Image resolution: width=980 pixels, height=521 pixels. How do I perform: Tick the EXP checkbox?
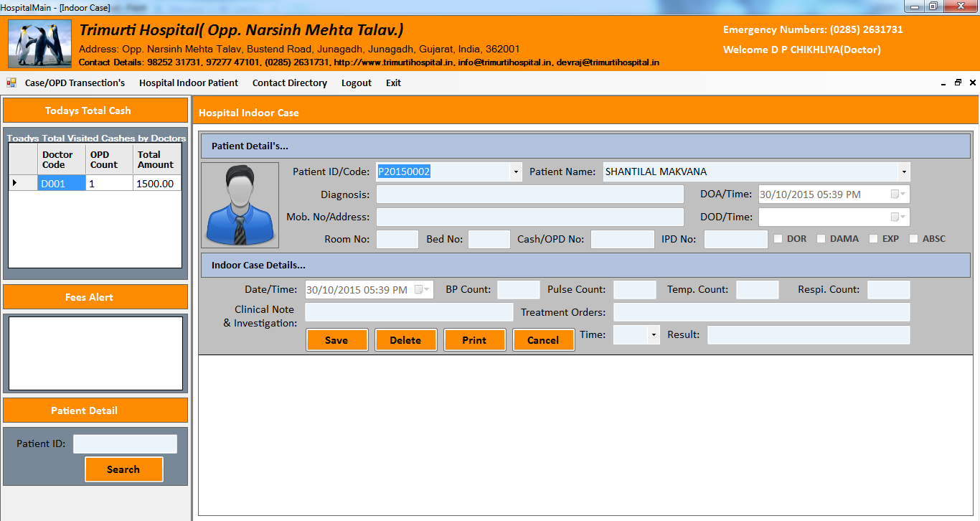[x=873, y=239]
